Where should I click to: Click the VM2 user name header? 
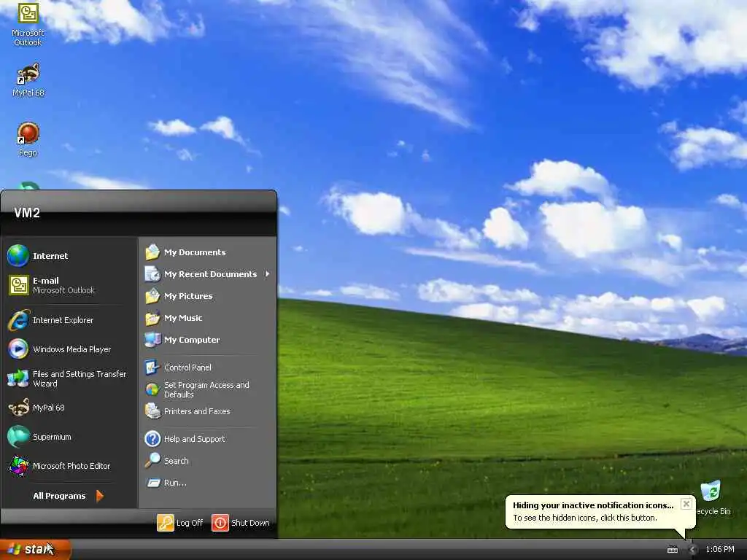[27, 213]
